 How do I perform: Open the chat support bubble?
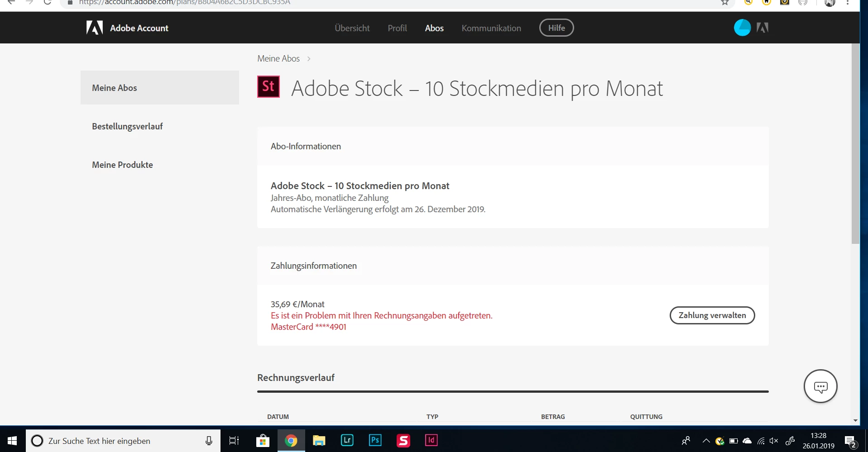(820, 386)
